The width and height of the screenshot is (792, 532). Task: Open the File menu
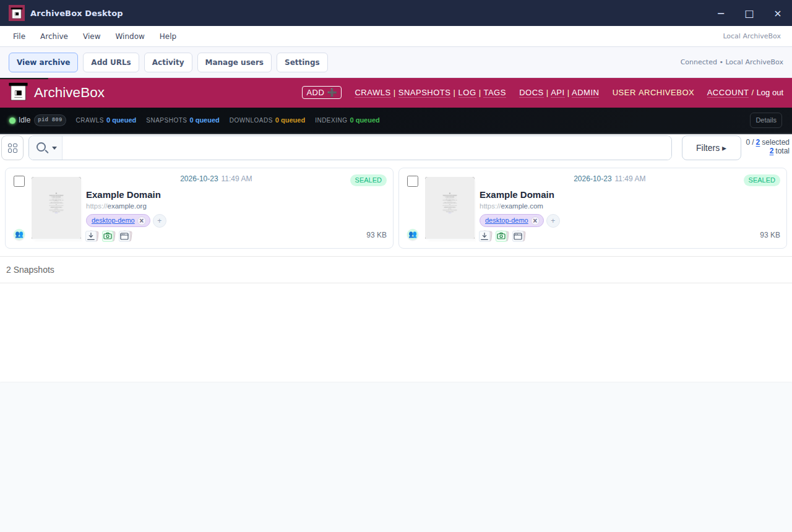[x=19, y=36]
